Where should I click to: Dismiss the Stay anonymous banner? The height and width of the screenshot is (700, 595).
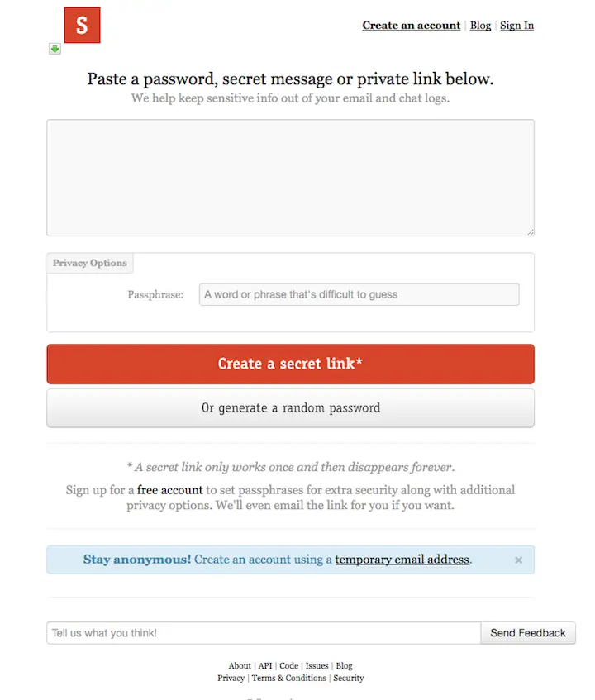pos(518,560)
